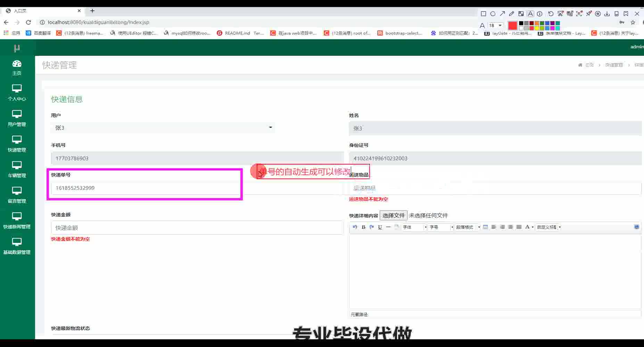Save the screenshot with download icon
644x347 pixels.
tap(607, 14)
